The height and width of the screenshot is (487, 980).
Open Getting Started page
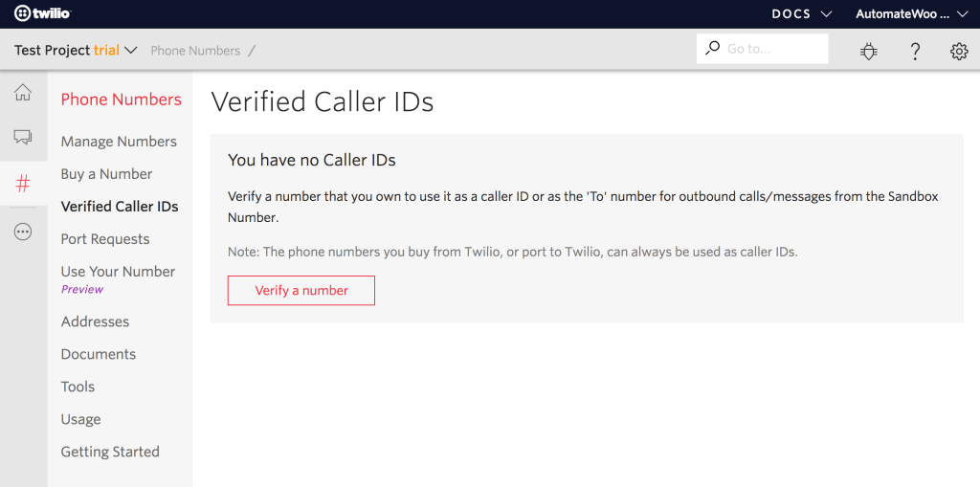(110, 452)
